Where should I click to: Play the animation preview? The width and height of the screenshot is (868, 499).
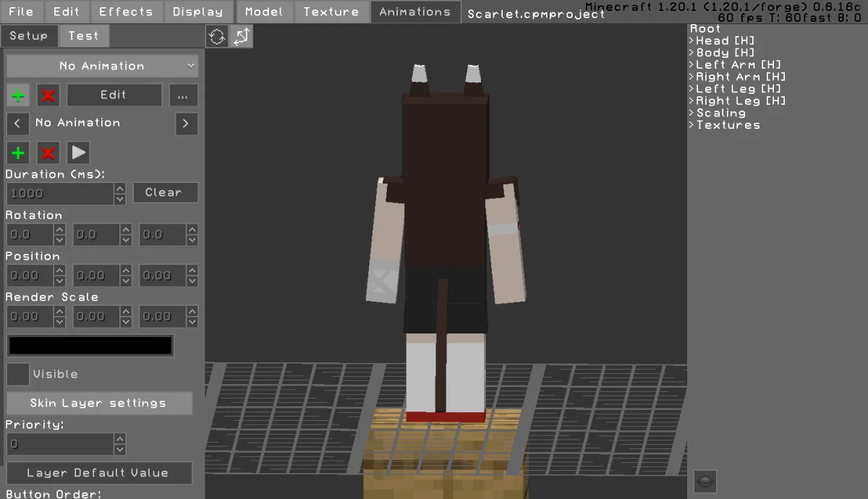[x=79, y=153]
